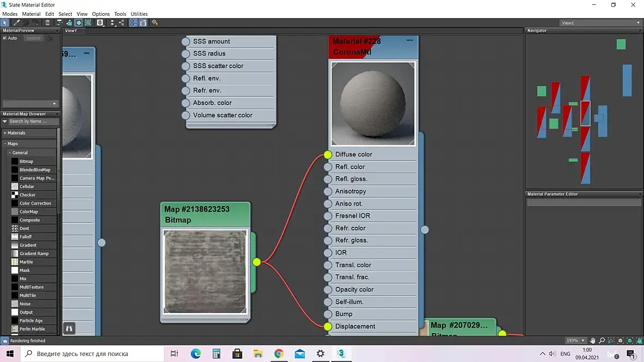Viewport: 644px width, 362px height.
Task: Click the Search by Name field
Action: 30,122
